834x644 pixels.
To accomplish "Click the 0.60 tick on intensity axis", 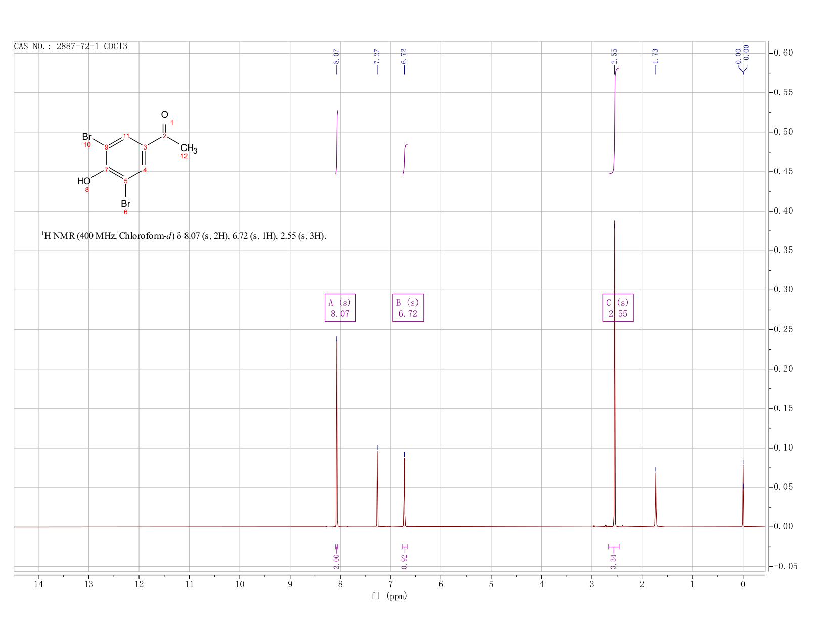I will [x=784, y=53].
